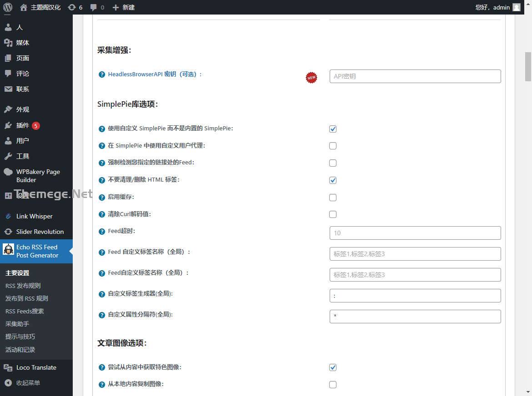
Task: Click the comment icon beside 评论
Action: pyautogui.click(x=8, y=73)
